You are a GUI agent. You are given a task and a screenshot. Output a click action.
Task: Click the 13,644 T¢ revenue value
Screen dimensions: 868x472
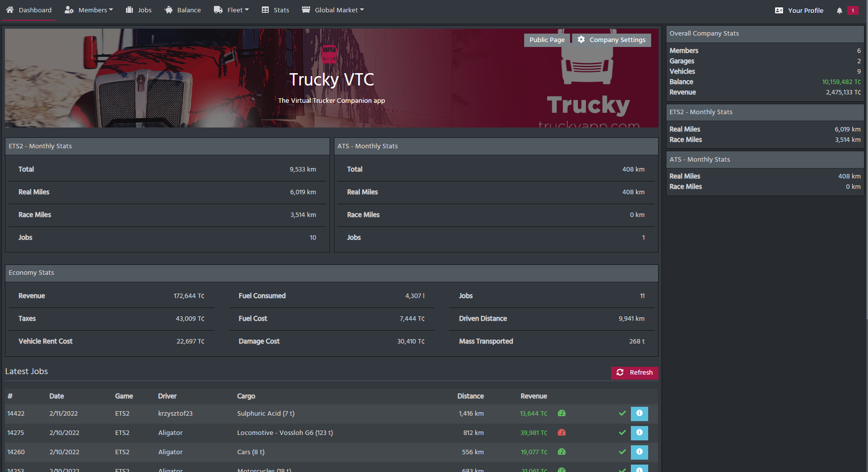pyautogui.click(x=534, y=414)
